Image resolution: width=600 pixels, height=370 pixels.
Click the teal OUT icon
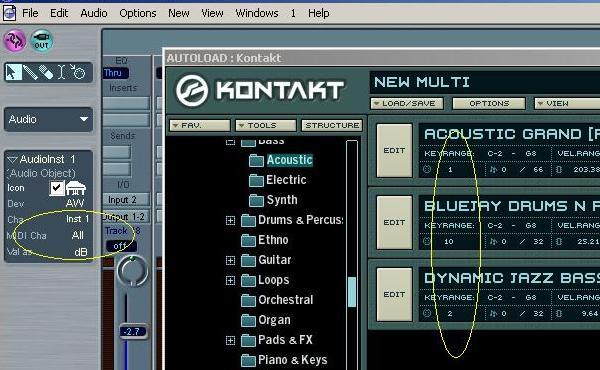(41, 41)
